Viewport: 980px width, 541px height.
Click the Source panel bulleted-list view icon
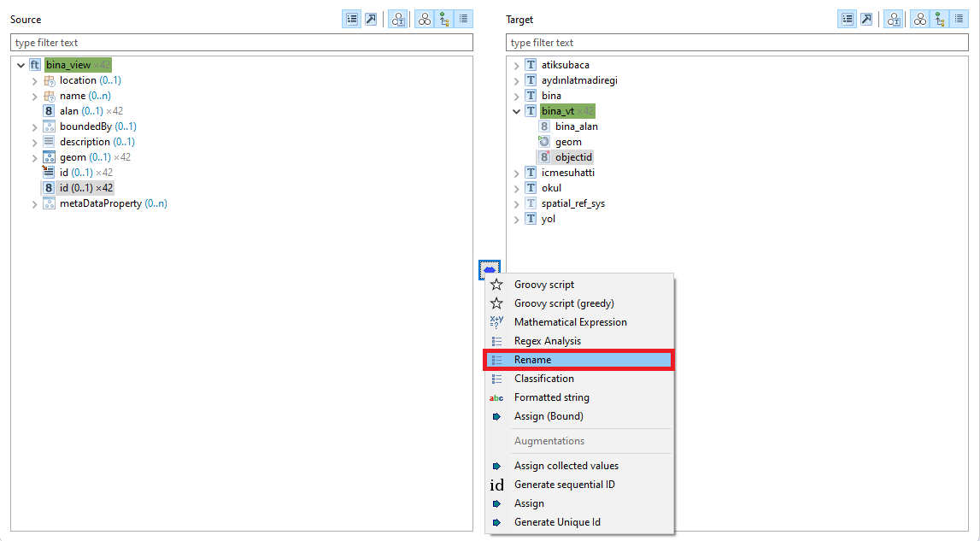click(x=352, y=20)
